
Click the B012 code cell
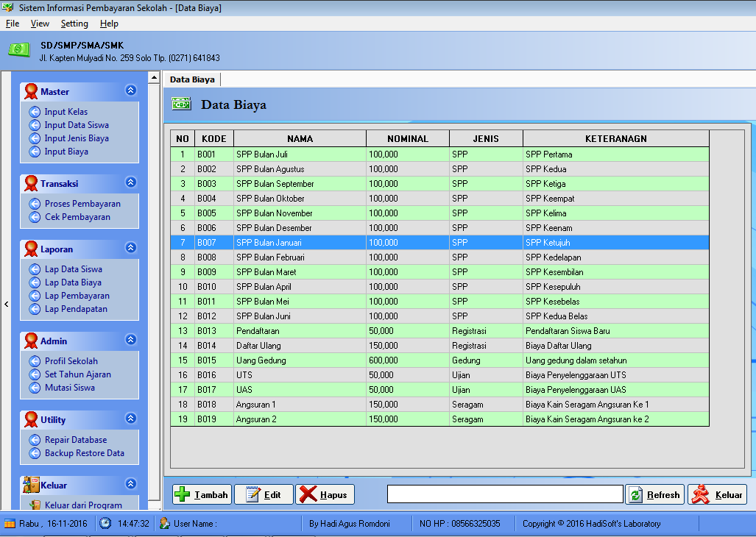[214, 316]
